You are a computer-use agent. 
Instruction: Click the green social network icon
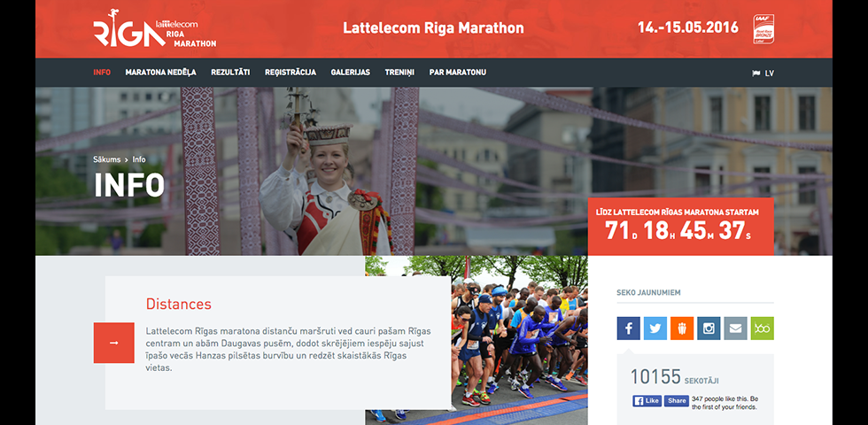click(763, 328)
